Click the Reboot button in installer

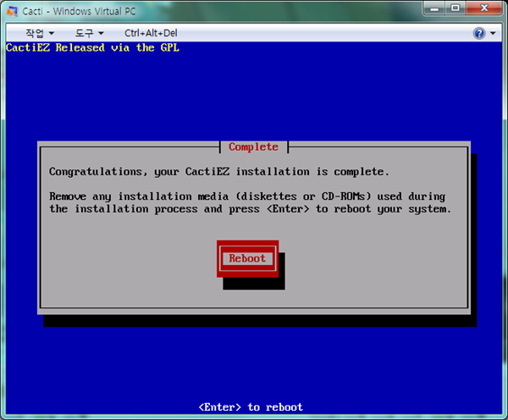(247, 258)
